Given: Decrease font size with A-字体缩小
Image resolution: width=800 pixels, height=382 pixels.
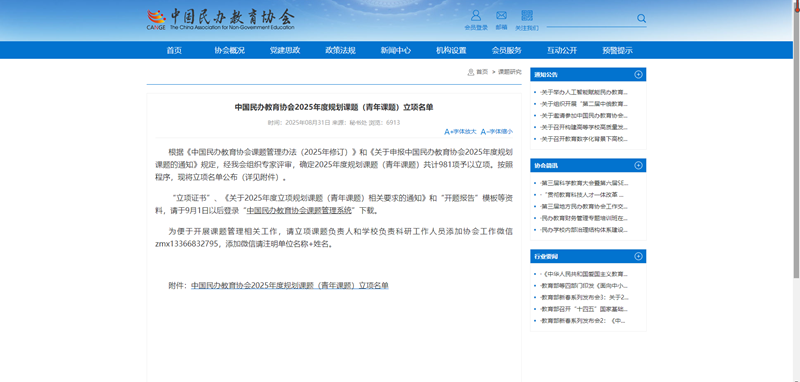Looking at the screenshot, I should click(x=496, y=132).
